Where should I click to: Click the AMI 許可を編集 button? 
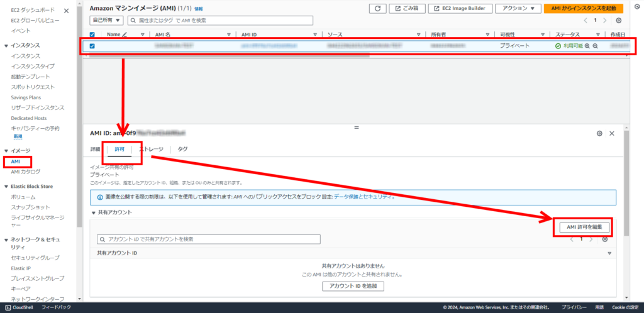[x=584, y=228]
